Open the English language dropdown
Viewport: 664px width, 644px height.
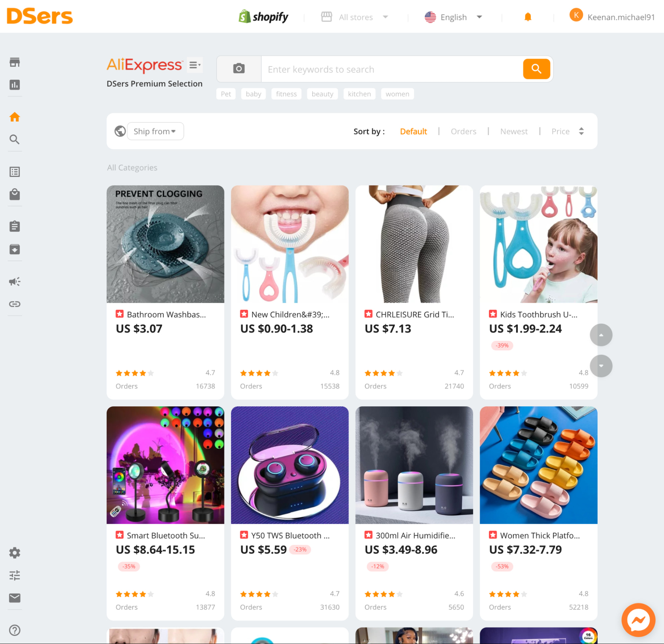[x=453, y=17]
